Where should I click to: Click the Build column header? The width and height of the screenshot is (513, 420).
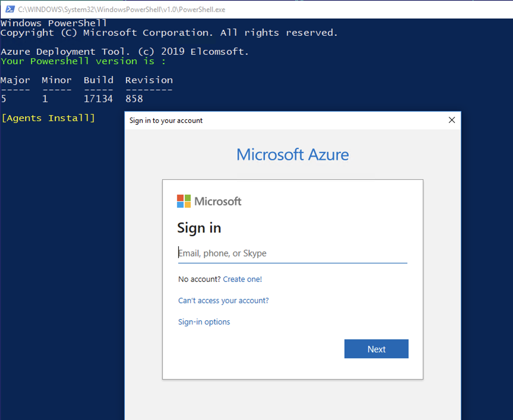click(x=99, y=80)
